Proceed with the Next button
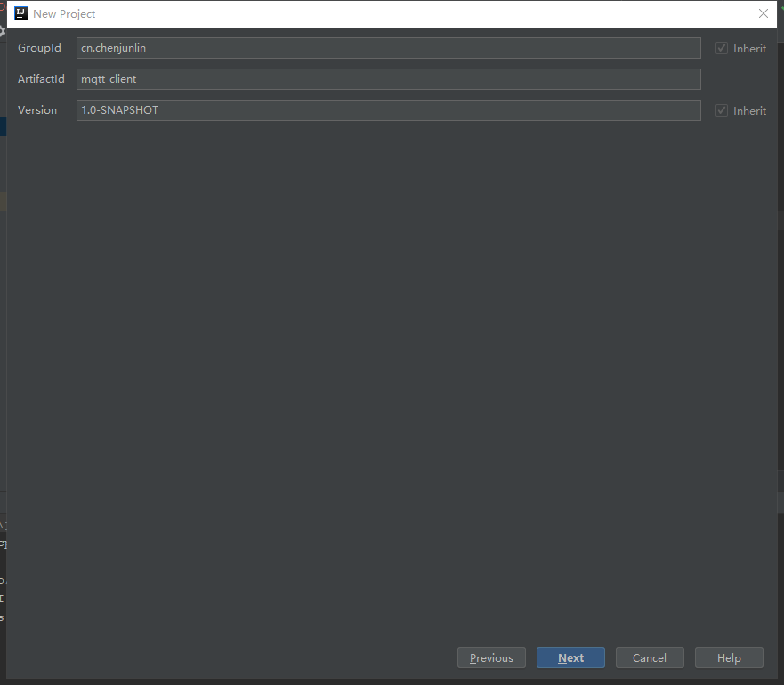Viewport: 784px width, 685px height. [570, 657]
